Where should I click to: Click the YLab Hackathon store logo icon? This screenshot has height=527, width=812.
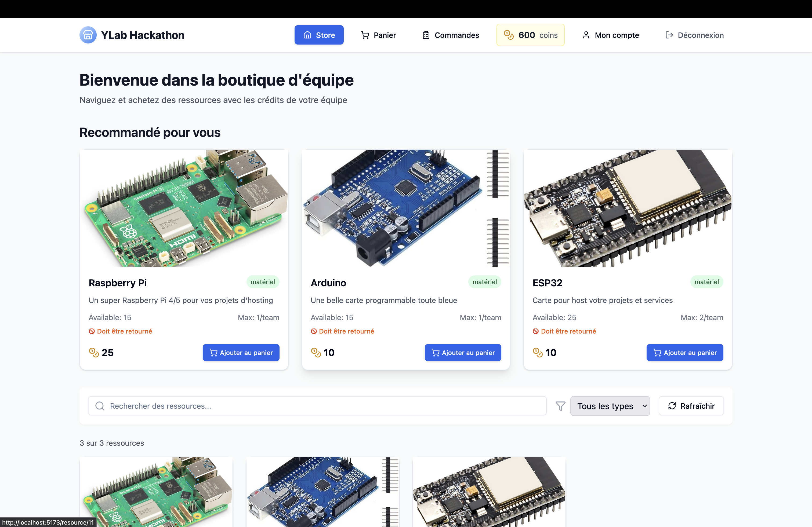(x=88, y=35)
